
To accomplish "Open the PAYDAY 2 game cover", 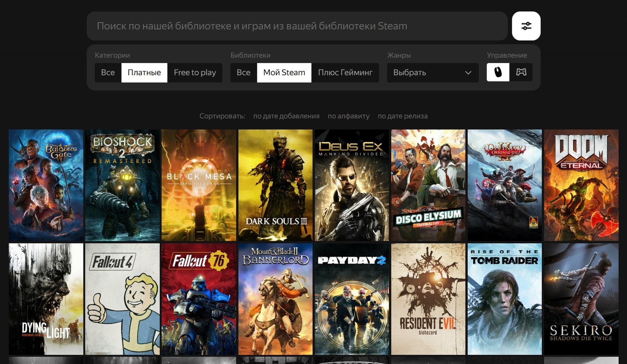I will point(352,299).
